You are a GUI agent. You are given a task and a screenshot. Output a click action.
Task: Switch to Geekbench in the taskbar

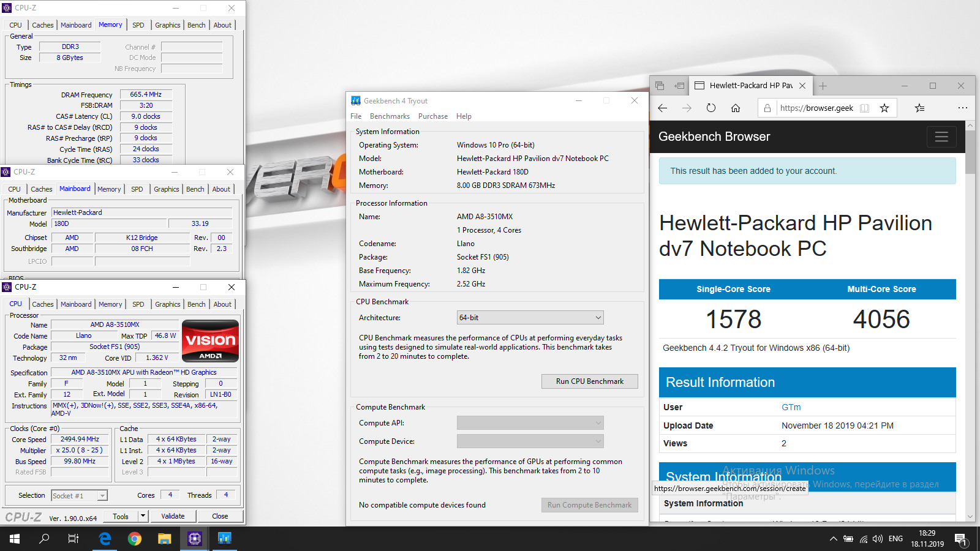(224, 539)
